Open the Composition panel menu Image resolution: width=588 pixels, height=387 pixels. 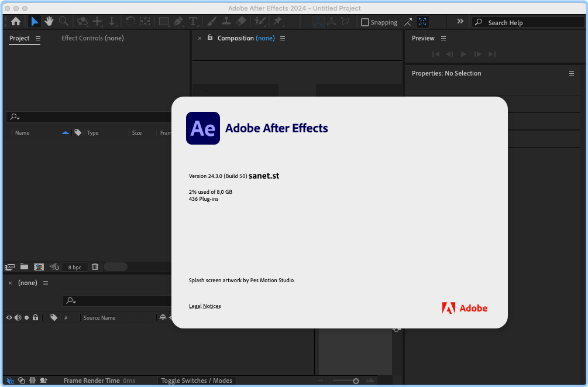(283, 38)
